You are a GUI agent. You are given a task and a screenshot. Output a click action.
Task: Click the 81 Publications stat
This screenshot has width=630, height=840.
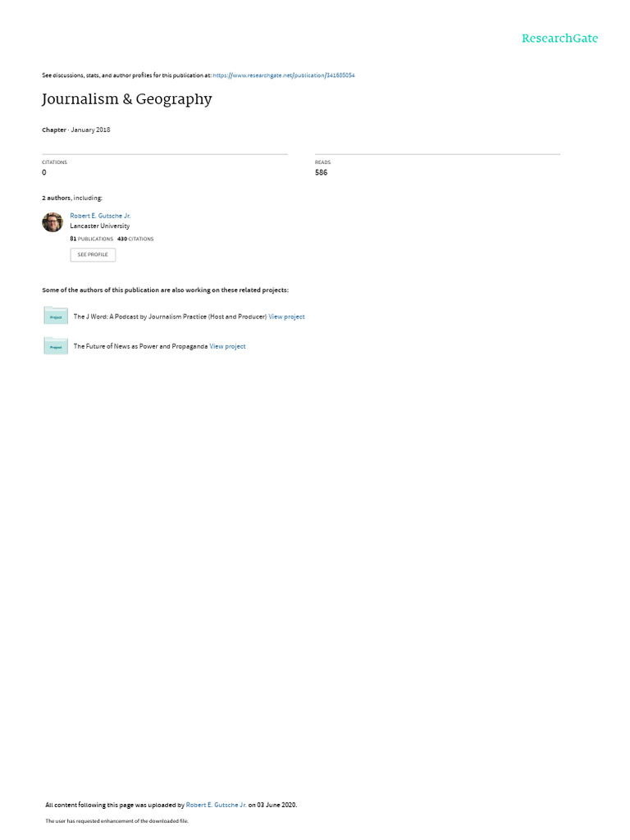pos(92,239)
